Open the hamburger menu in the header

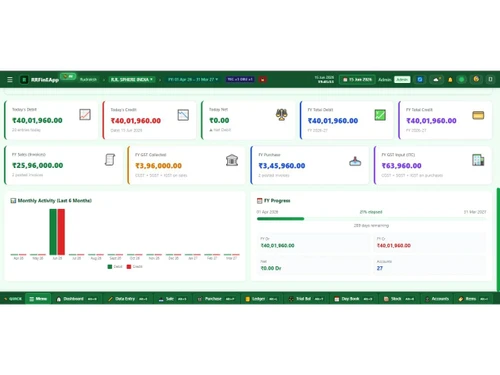pyautogui.click(x=10, y=80)
